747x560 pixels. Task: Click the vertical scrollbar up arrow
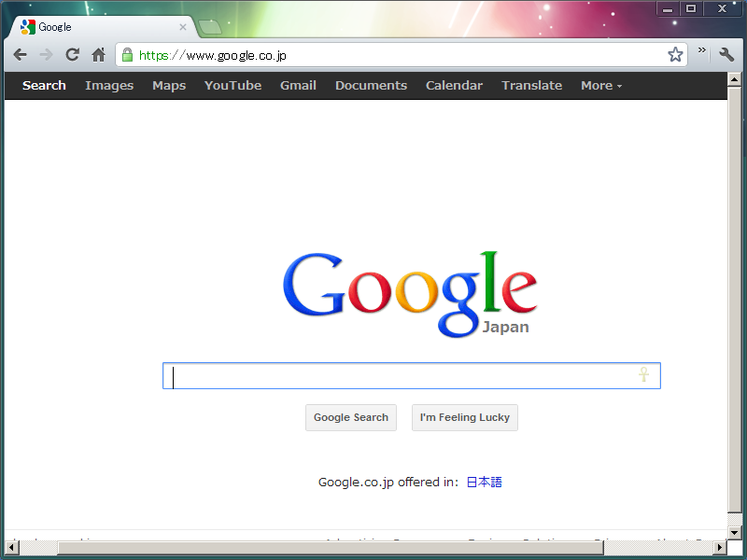click(734, 79)
